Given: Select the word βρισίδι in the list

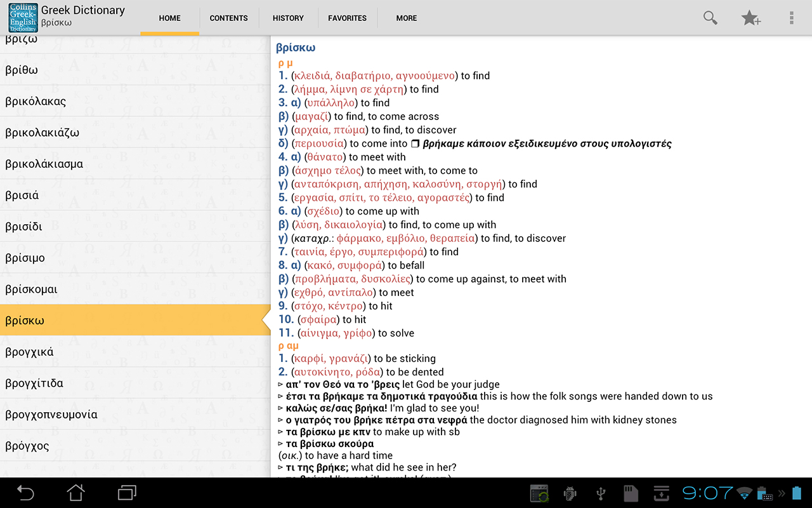Looking at the screenshot, I should (x=135, y=227).
